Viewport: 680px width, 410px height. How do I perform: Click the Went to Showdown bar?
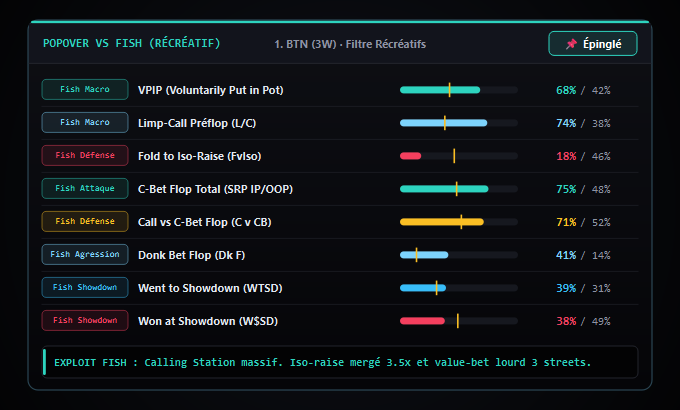pyautogui.click(x=459, y=288)
